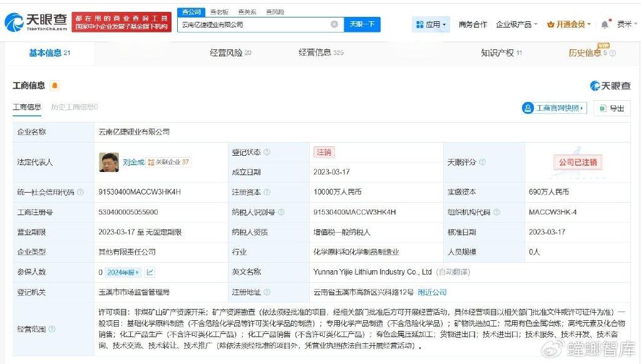Image resolution: width=641 pixels, height=364 pixels.
Task: Click the 690万人民币 paid-in capital
Action: 548,192
